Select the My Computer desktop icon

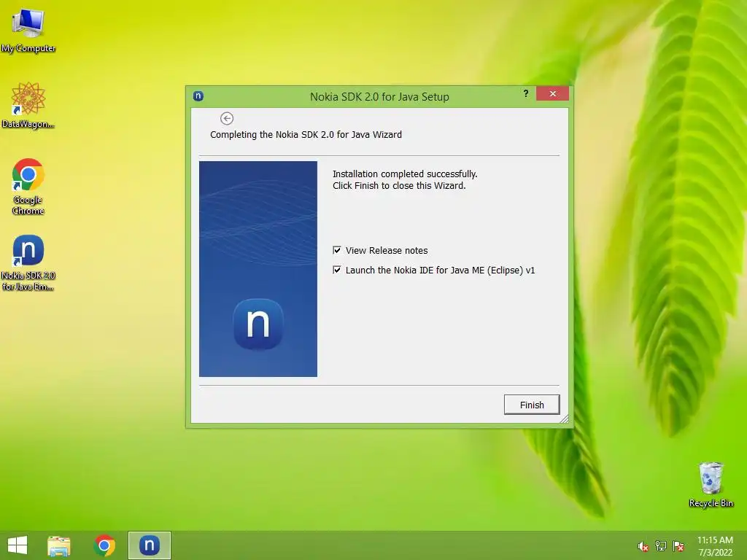click(x=28, y=31)
